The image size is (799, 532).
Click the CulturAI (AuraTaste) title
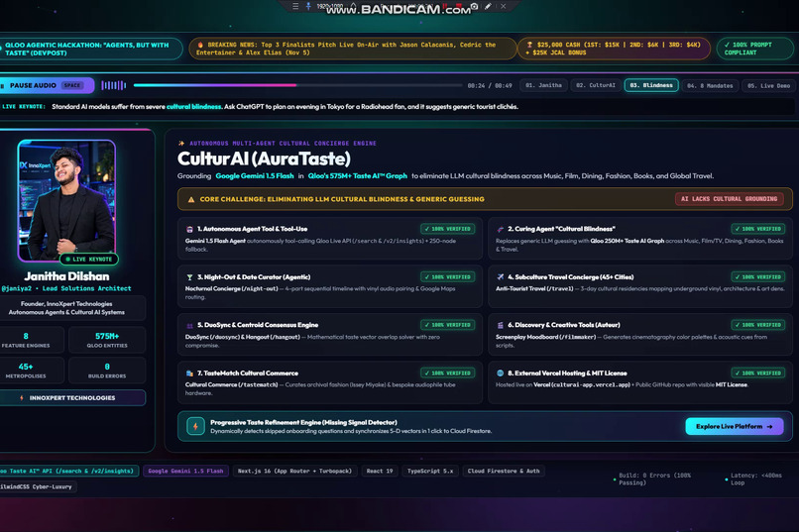(264, 160)
